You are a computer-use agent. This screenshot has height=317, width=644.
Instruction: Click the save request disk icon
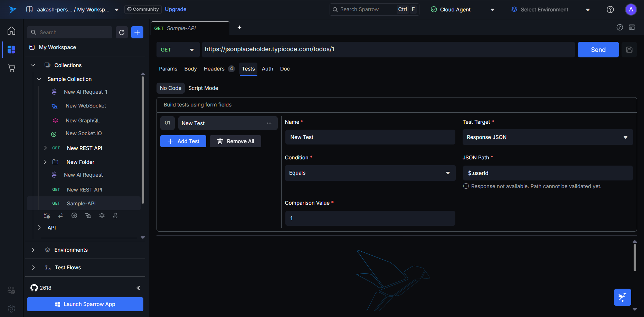(x=629, y=50)
